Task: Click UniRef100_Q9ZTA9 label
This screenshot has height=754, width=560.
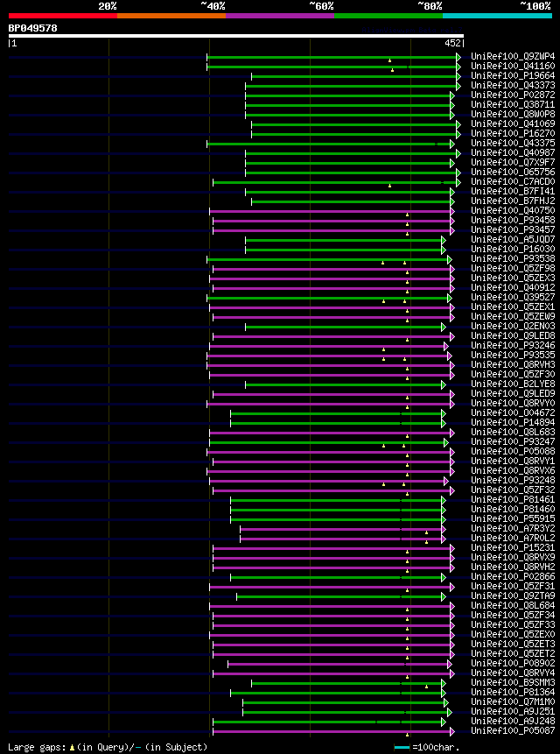Action: tap(513, 595)
